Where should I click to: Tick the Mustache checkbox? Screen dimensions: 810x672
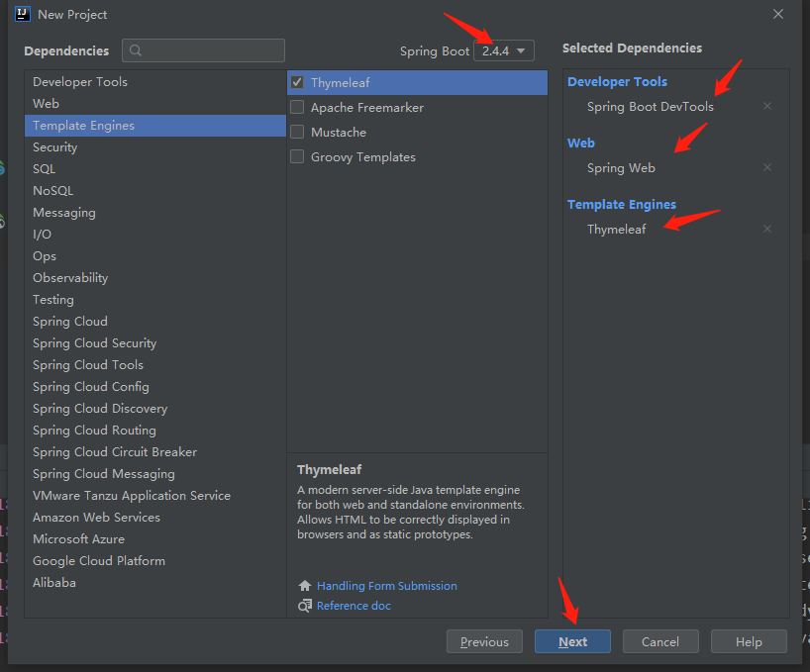[297, 132]
